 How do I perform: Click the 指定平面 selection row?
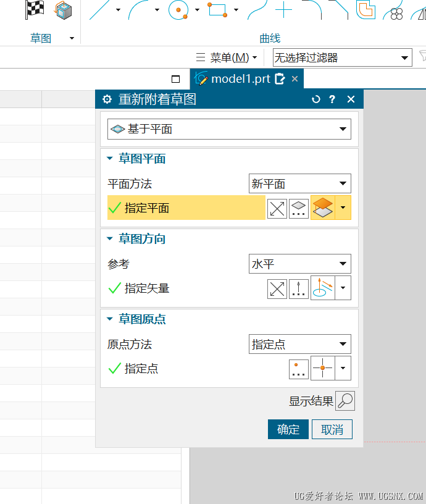(186, 208)
